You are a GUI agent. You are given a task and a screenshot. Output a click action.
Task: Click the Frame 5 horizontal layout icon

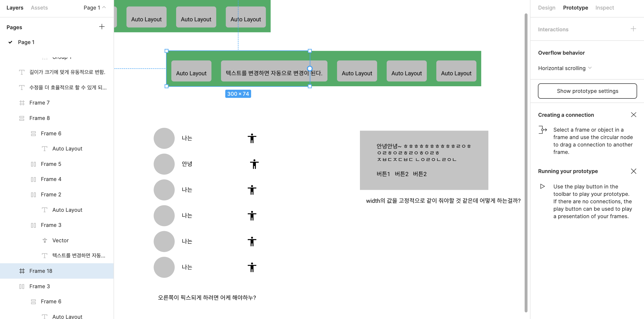click(33, 164)
